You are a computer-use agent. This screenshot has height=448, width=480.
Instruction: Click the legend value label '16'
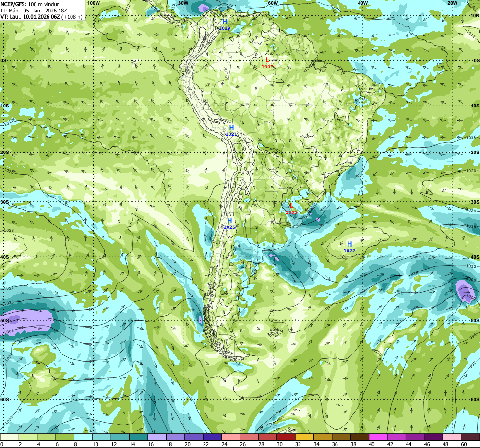[151, 444]
